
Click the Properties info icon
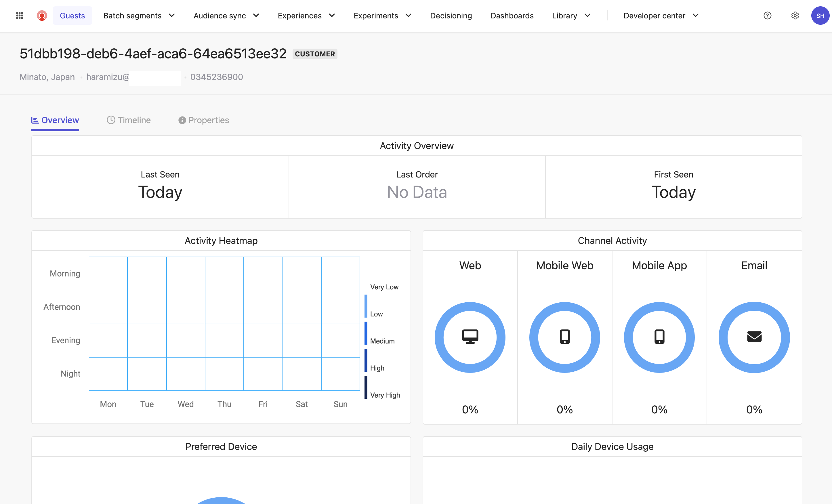[182, 120]
